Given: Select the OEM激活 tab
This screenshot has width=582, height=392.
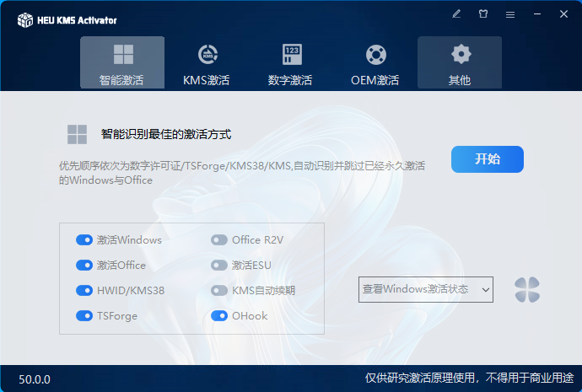Looking at the screenshot, I should click(375, 63).
